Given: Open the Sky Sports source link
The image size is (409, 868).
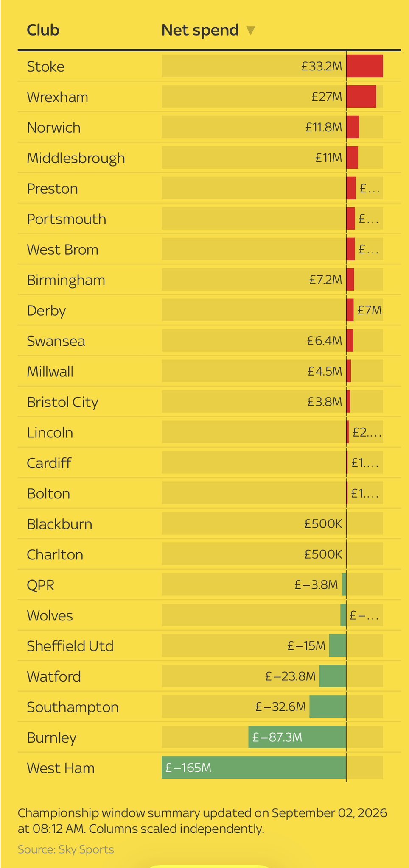Looking at the screenshot, I should 66,849.
